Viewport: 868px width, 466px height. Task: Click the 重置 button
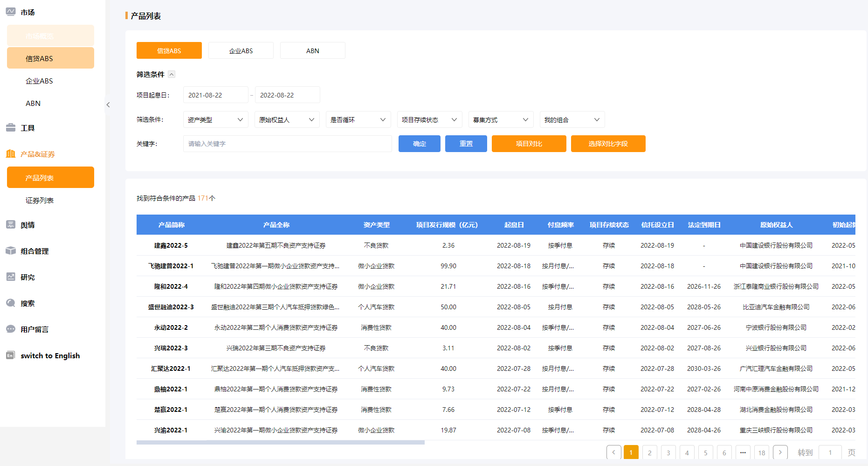466,144
